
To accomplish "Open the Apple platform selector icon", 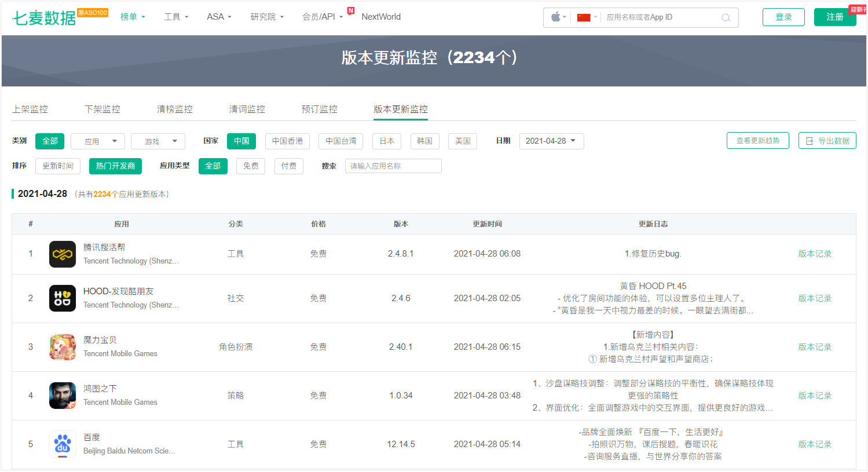I will click(x=556, y=17).
